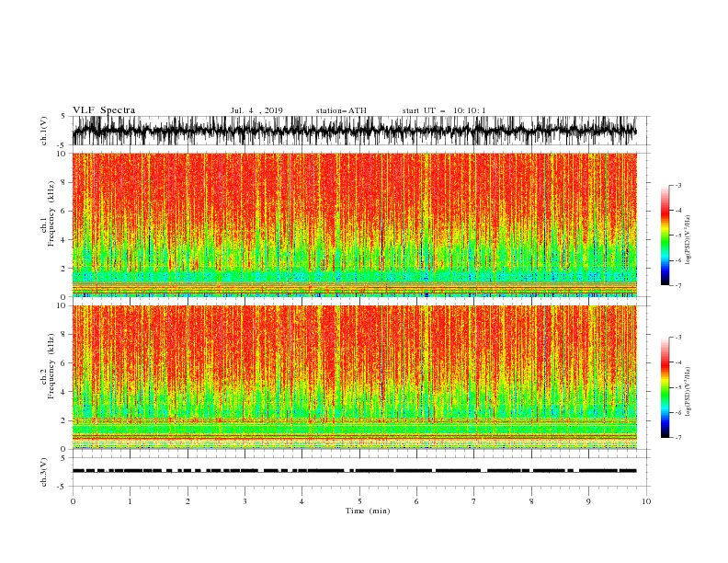Click time axis tick label '2'
Screen dimensions: 728x563
pyautogui.click(x=188, y=501)
